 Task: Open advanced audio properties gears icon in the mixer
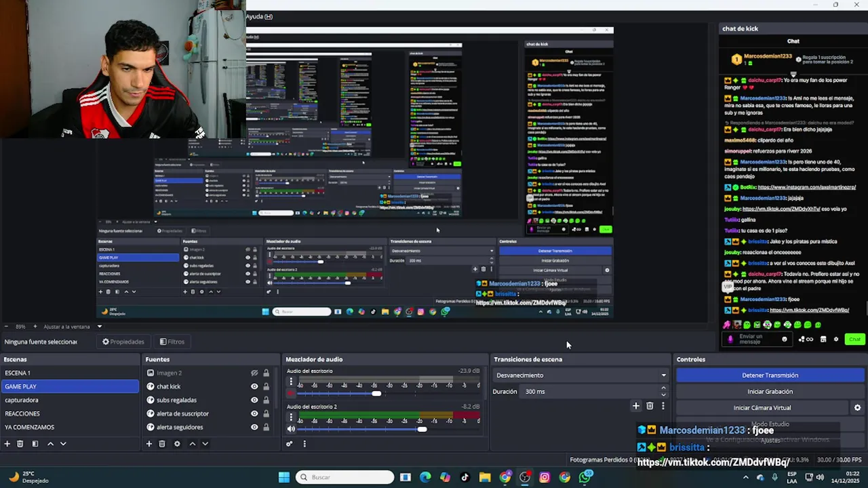tap(290, 444)
